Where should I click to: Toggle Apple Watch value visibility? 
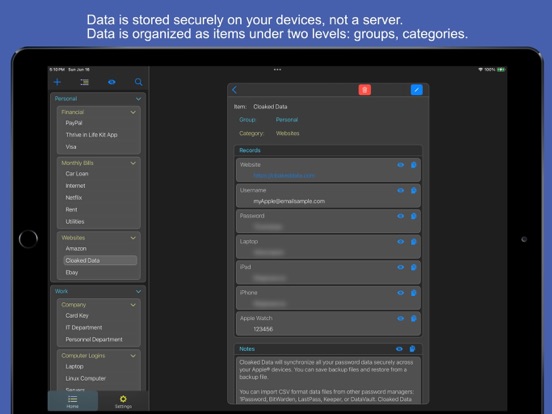tap(401, 319)
